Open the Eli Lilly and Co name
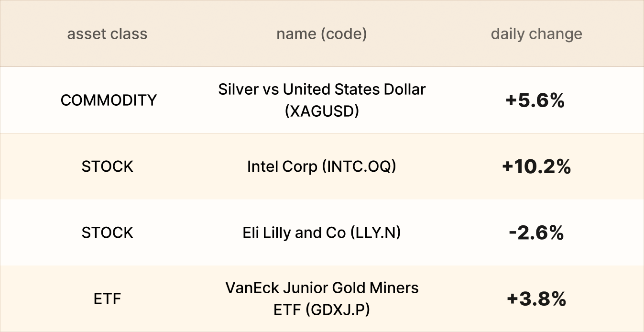 tap(294, 232)
